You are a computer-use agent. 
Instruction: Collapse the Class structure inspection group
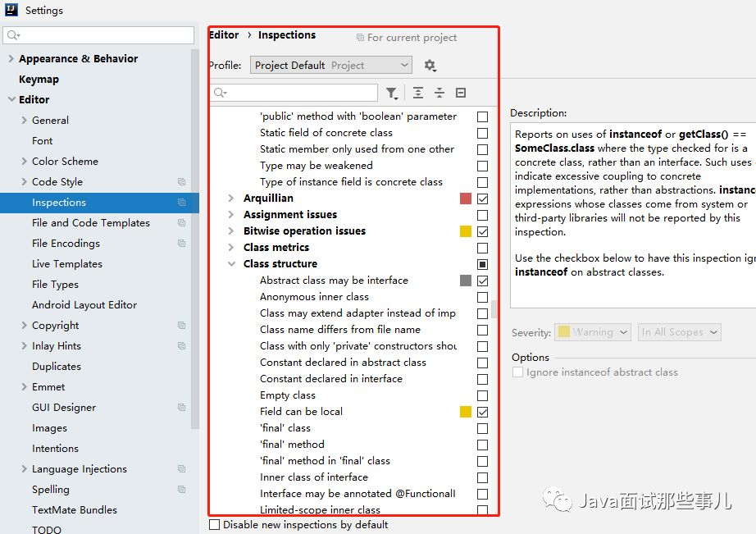tap(231, 264)
